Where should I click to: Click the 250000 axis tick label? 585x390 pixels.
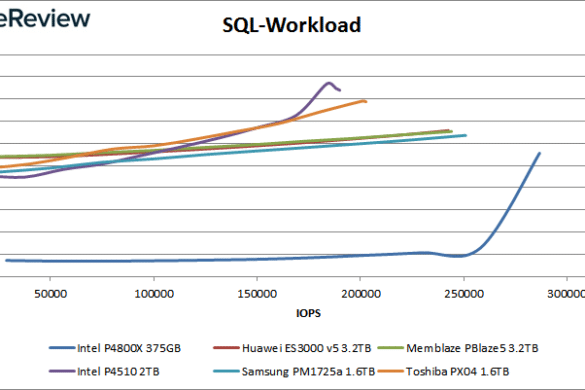464,294
